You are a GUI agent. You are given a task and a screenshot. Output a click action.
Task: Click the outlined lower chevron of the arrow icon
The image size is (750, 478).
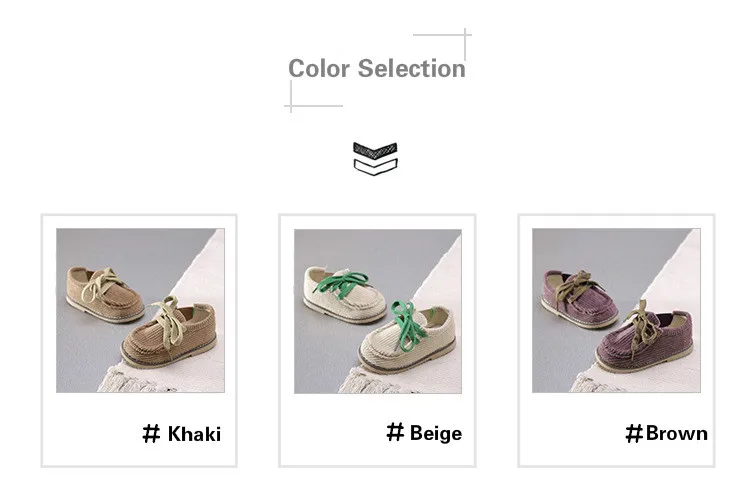click(375, 167)
